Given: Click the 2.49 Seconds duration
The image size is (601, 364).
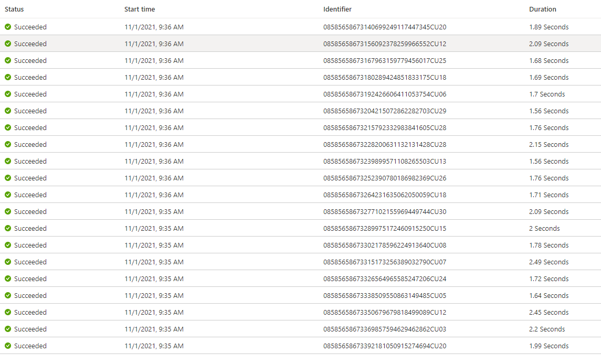Looking at the screenshot, I should pyautogui.click(x=549, y=262).
